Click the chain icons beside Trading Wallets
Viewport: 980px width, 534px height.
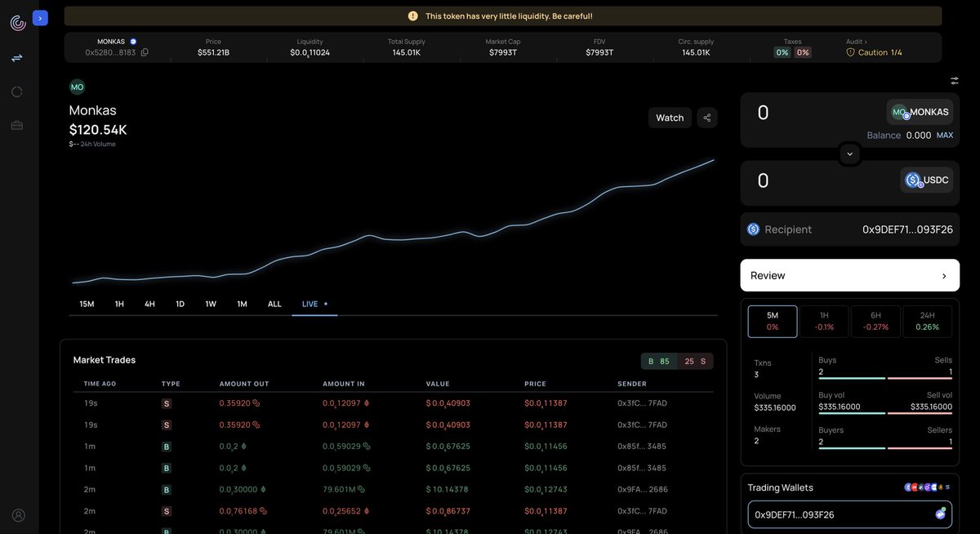pyautogui.click(x=927, y=487)
